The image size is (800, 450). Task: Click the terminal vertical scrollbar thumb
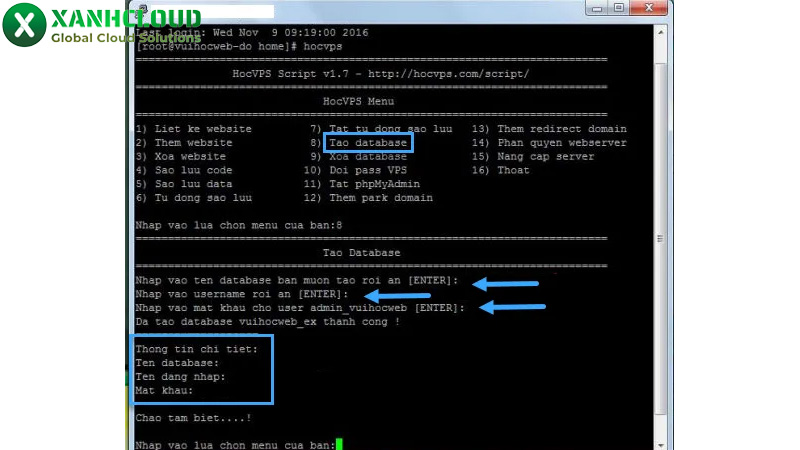click(x=660, y=238)
